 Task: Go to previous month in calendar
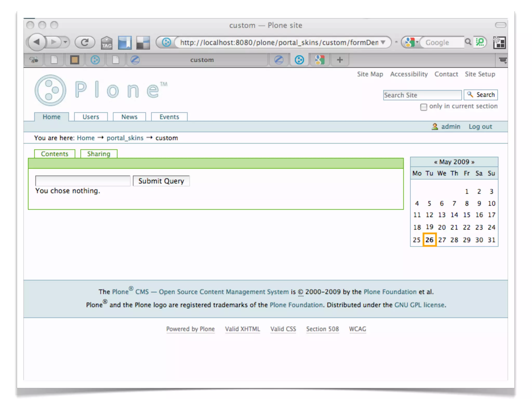[x=436, y=162]
